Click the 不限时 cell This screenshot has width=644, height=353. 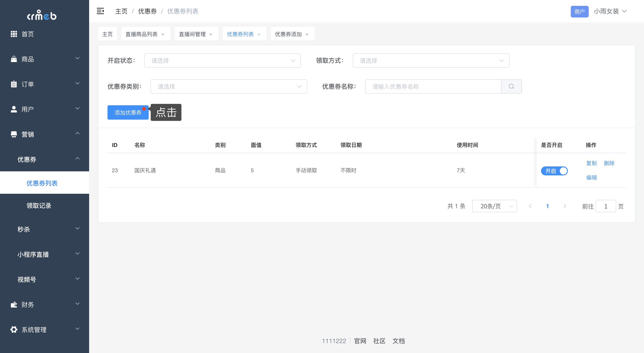click(348, 170)
